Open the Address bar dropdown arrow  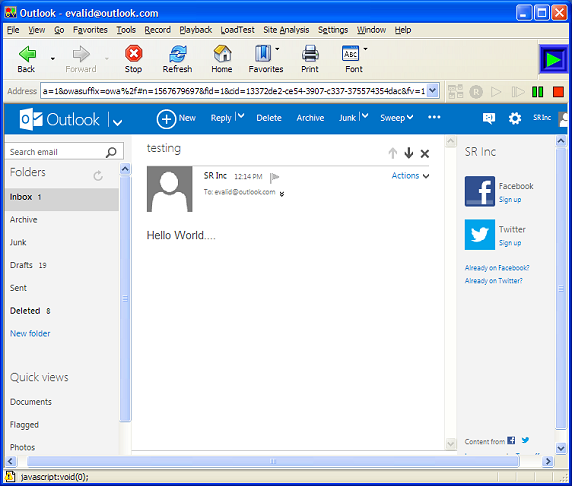(432, 90)
